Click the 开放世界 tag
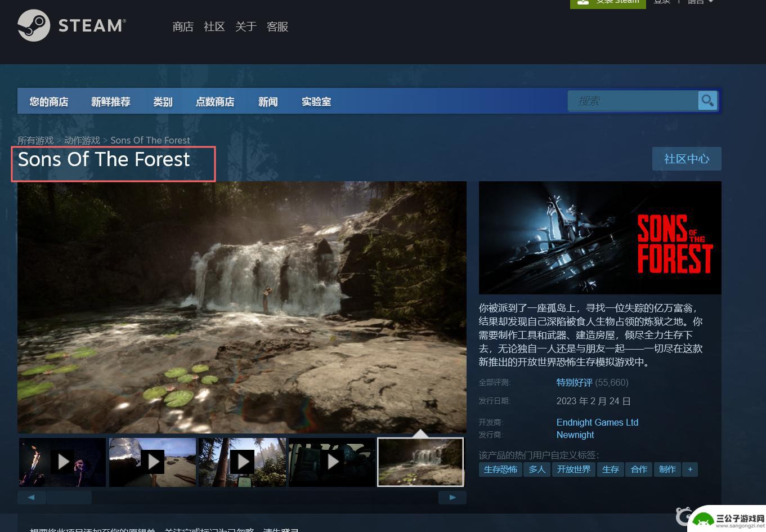 point(574,470)
